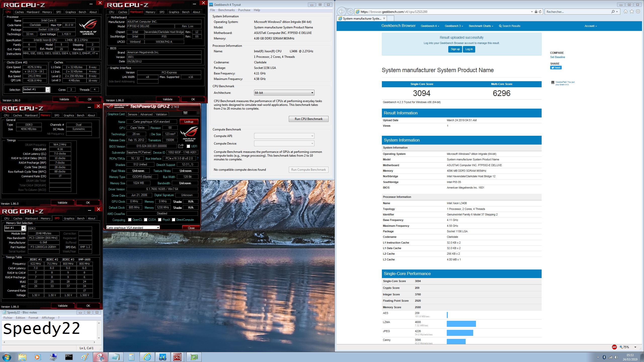Image resolution: width=644 pixels, height=362 pixels.
Task: Open the Windows Start orb
Action: [x=7, y=357]
